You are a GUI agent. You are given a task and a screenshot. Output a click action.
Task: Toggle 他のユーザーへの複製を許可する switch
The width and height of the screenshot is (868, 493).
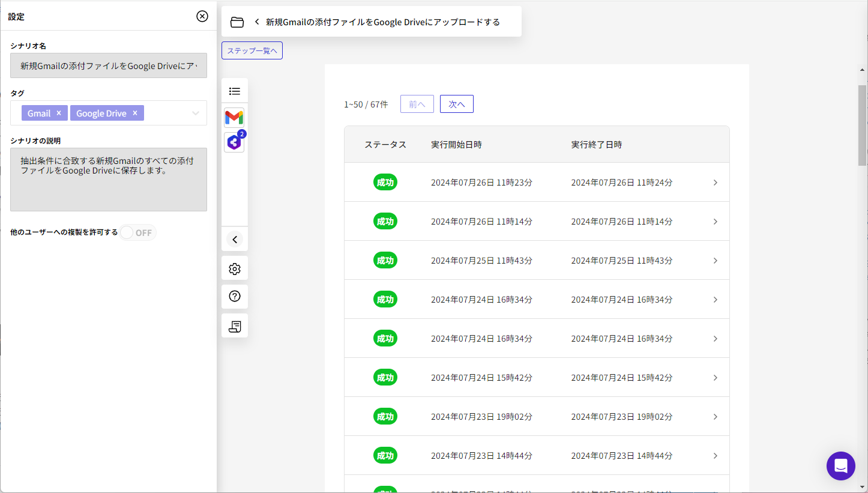point(137,232)
